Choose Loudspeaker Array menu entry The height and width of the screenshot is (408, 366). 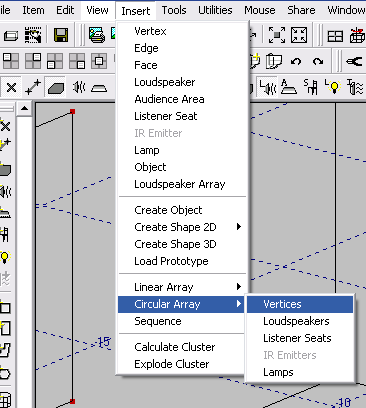pos(182,184)
